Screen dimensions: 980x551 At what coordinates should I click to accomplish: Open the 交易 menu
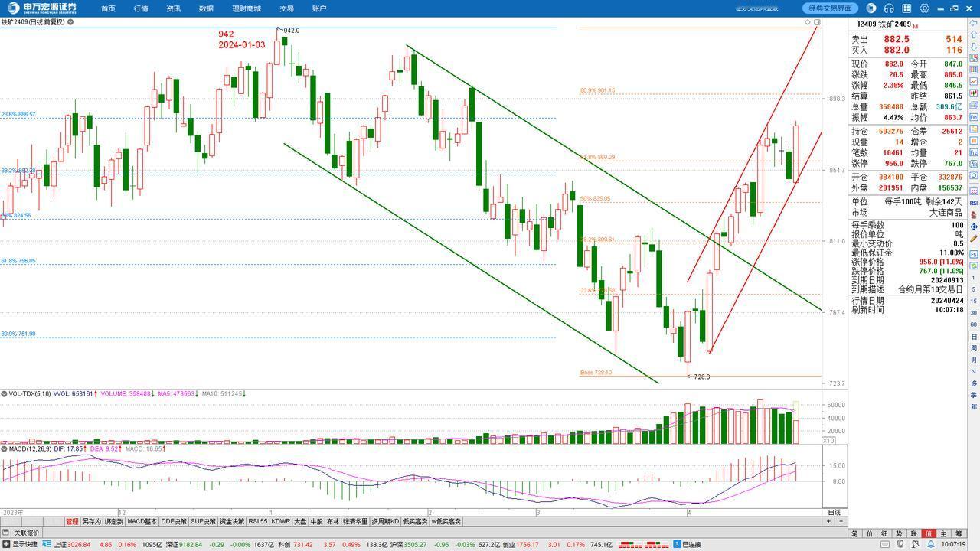point(286,8)
